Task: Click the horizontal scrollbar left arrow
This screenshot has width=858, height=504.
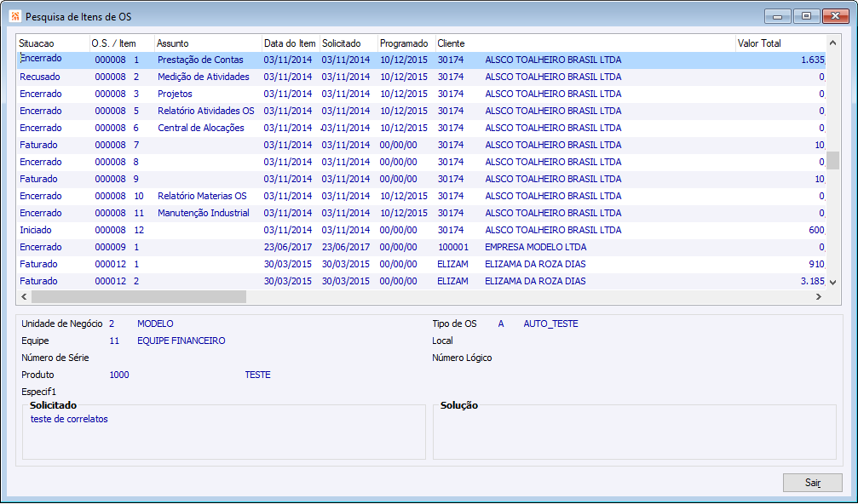Action: 24,296
